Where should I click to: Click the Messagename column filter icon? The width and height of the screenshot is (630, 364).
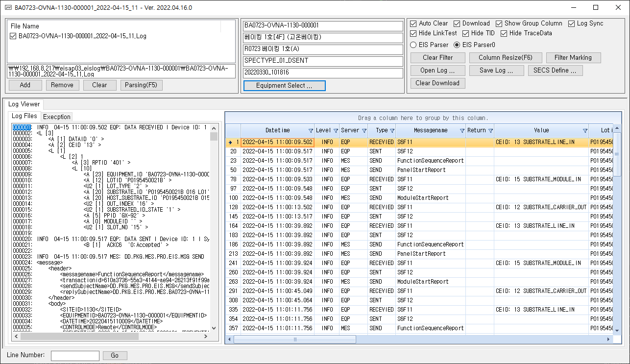tap(461, 131)
